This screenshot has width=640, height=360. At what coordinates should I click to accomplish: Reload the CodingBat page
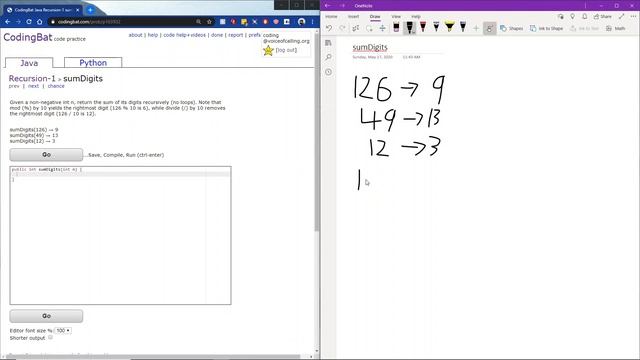29,22
